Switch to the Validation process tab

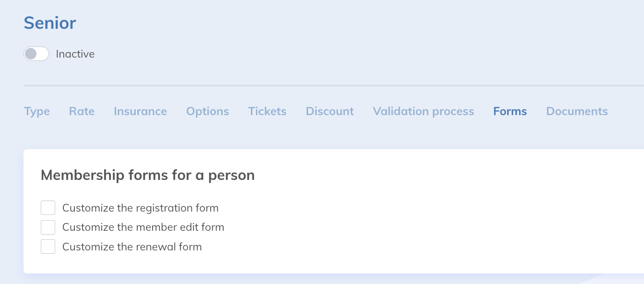(423, 111)
